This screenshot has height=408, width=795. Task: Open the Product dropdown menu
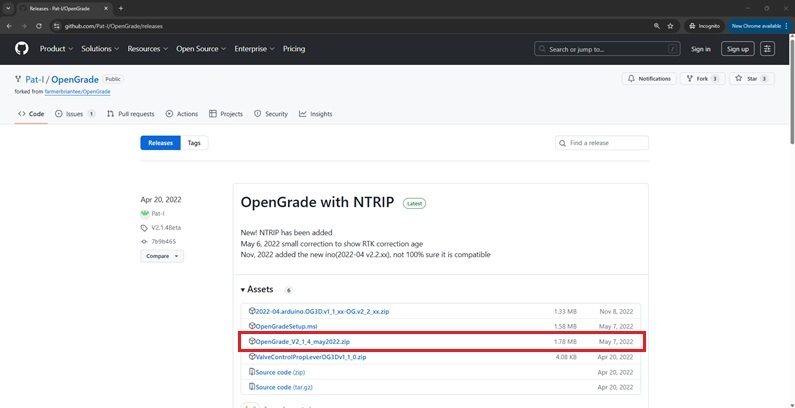pos(56,48)
